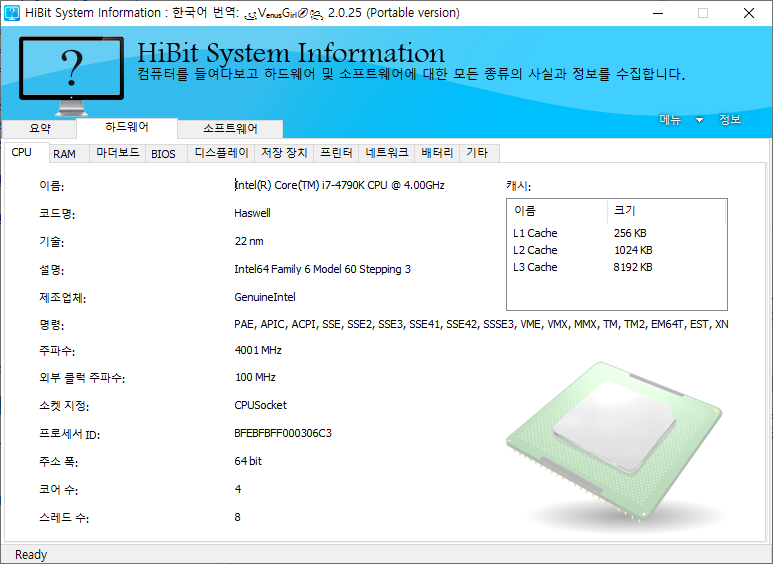Click the 256 KB cache size value

pyautogui.click(x=630, y=233)
